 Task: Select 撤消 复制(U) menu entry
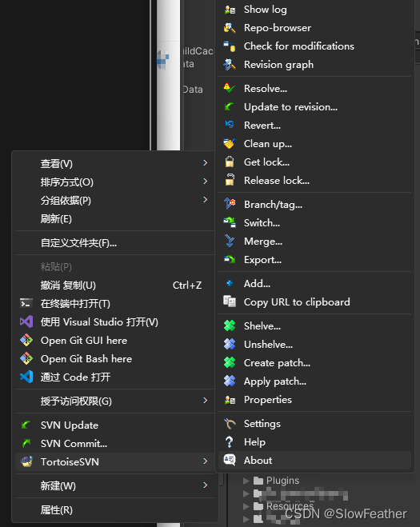(x=114, y=285)
